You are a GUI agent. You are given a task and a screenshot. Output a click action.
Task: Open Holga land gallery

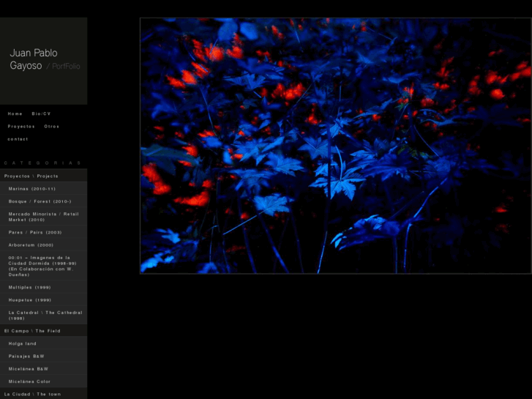coord(43,343)
